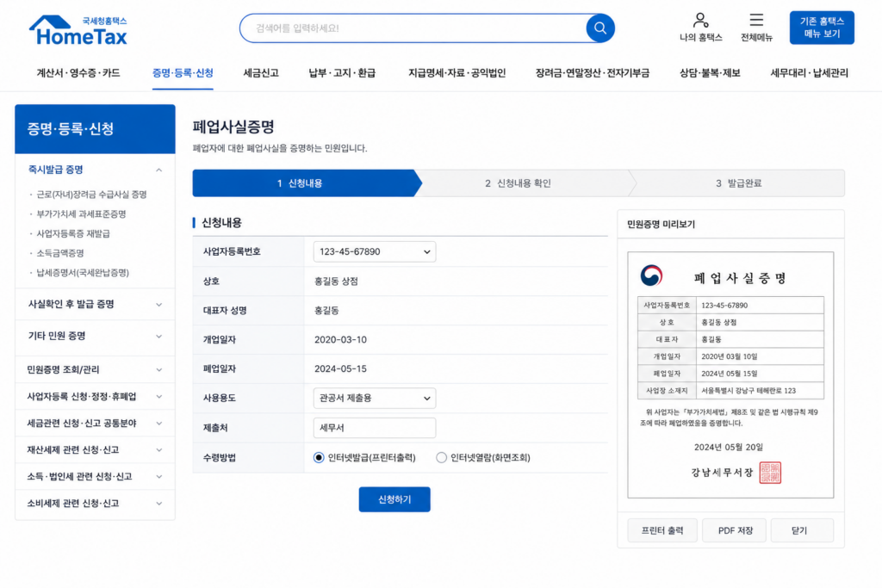Image resolution: width=882 pixels, height=588 pixels.
Task: Select 인터넷발급(프린터출력) radio button
Action: pyautogui.click(x=319, y=458)
